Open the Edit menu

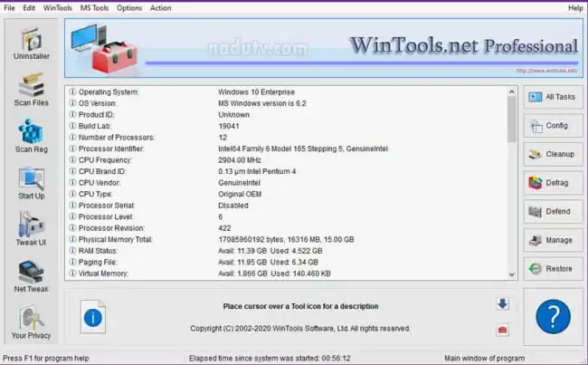(x=29, y=8)
